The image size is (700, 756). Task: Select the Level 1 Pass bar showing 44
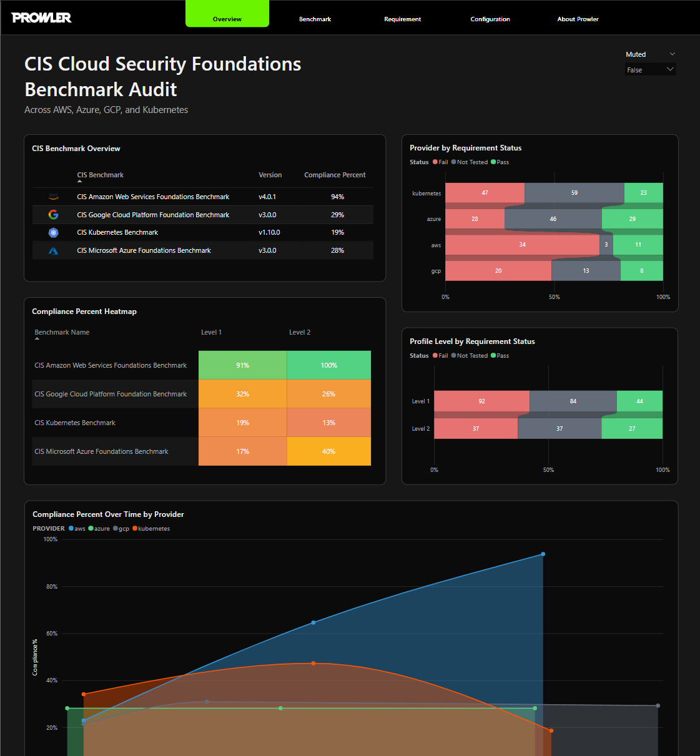point(639,401)
